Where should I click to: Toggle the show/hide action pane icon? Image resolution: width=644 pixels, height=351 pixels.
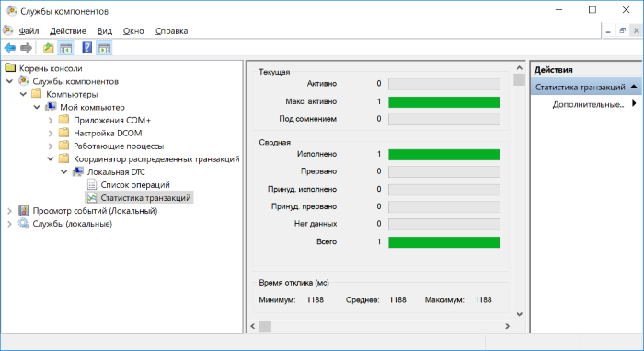click(x=104, y=48)
